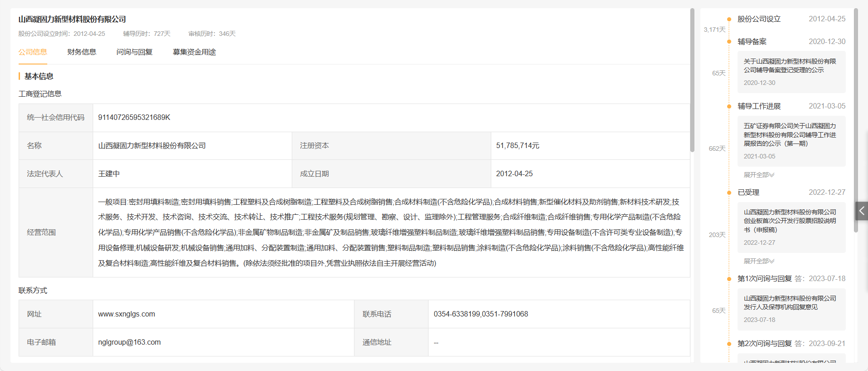868x371 pixels.
Task: Click the 注册资本 label cell
Action: (x=391, y=146)
